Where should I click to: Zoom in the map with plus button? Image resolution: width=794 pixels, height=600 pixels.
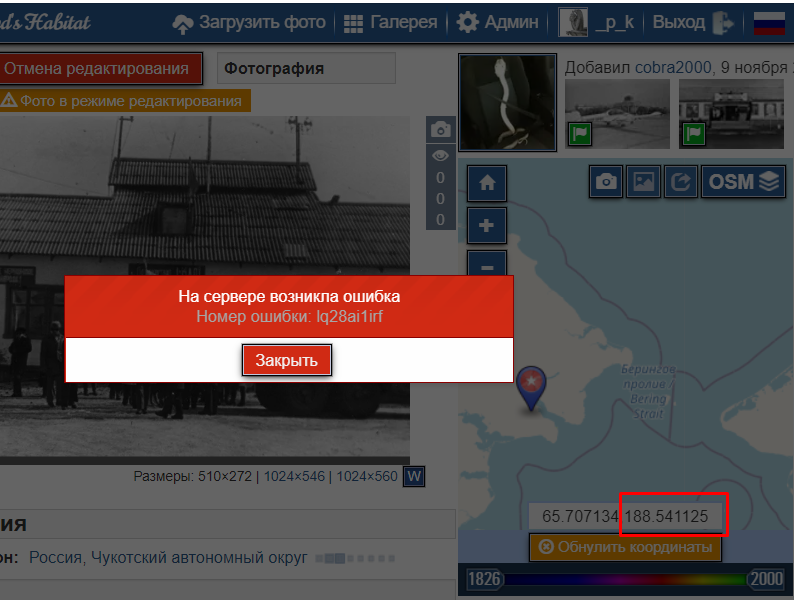487,225
